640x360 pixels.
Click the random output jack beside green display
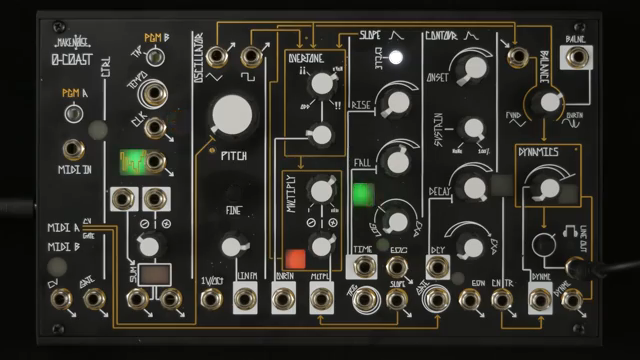[155, 161]
